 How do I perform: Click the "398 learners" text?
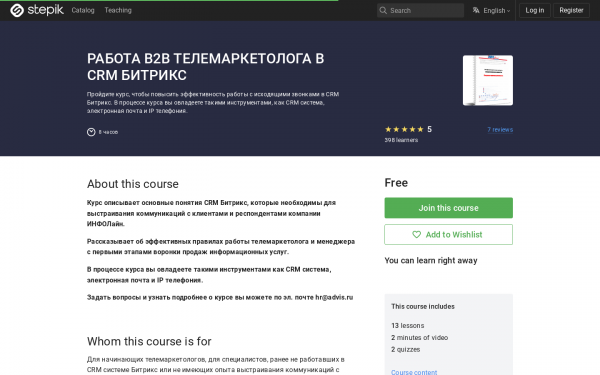(x=401, y=140)
